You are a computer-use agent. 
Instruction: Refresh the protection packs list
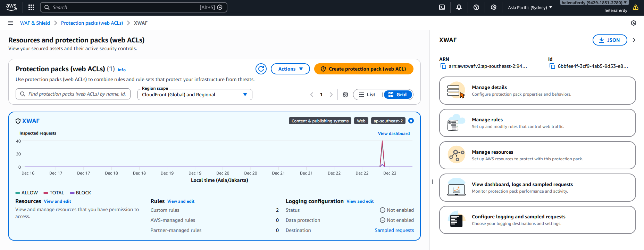pyautogui.click(x=261, y=69)
